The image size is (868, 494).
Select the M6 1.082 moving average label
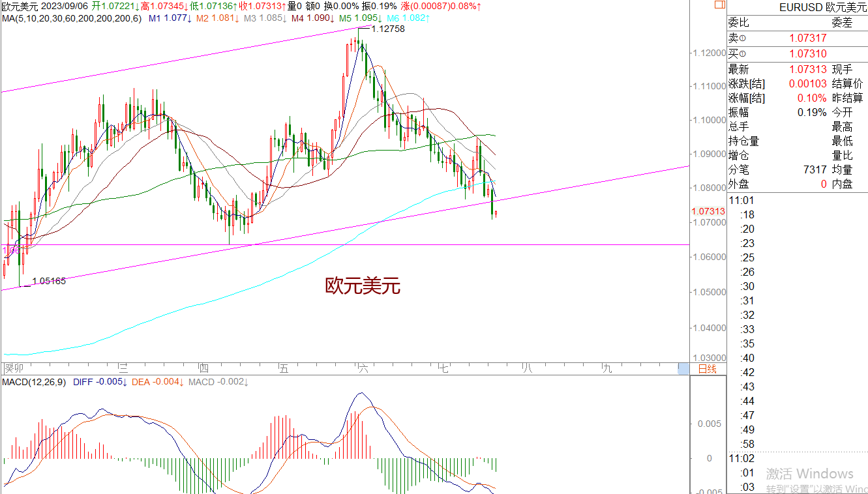point(408,18)
